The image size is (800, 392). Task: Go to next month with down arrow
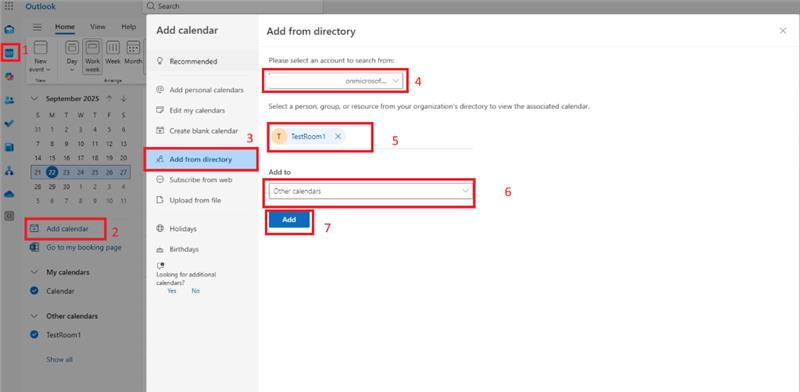coord(123,99)
